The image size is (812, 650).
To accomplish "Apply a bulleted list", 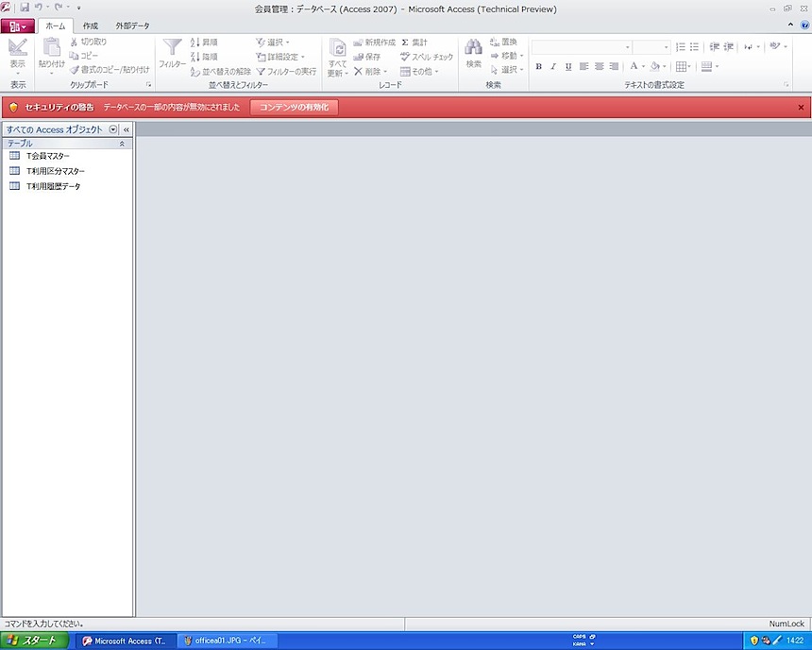I will [694, 47].
